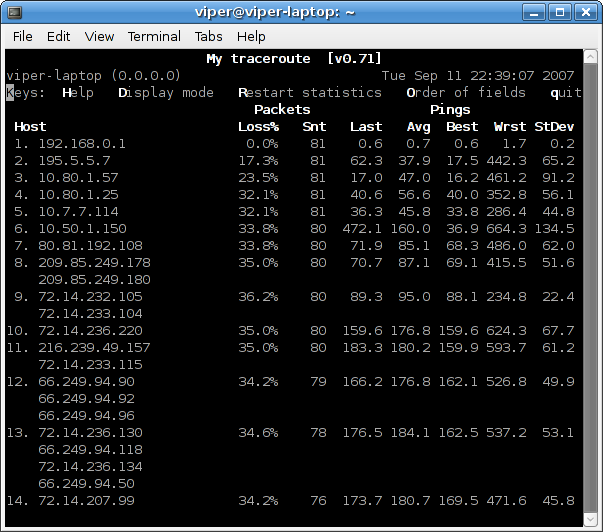Select host 72.14.233.104
This screenshot has height=532, width=603.
90,314
